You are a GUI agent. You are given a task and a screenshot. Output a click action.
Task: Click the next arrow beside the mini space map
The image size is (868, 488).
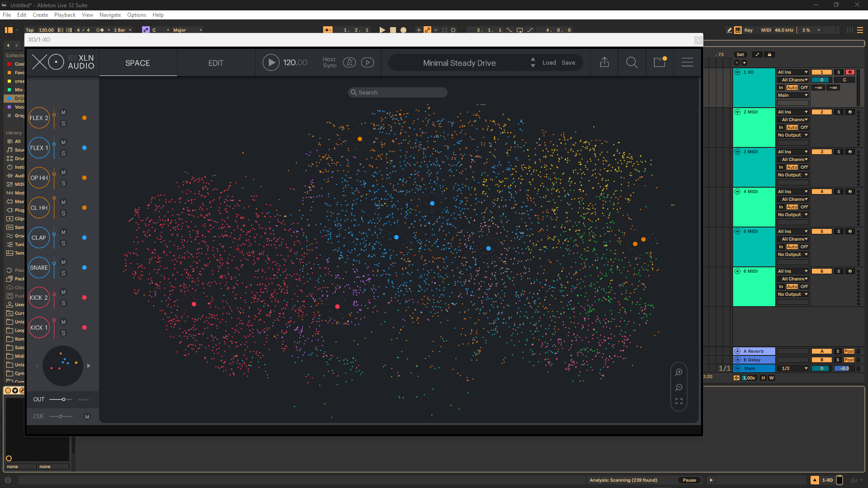tap(89, 366)
